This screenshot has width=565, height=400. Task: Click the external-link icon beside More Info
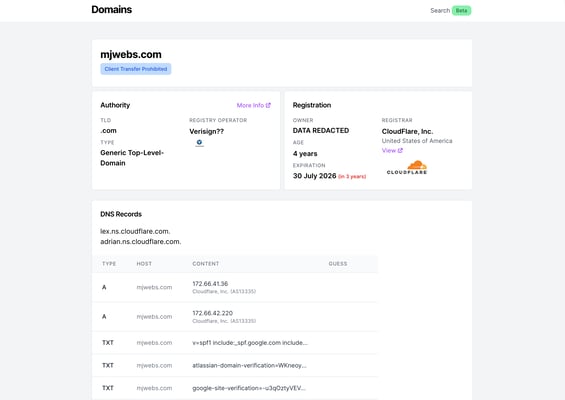(x=268, y=105)
